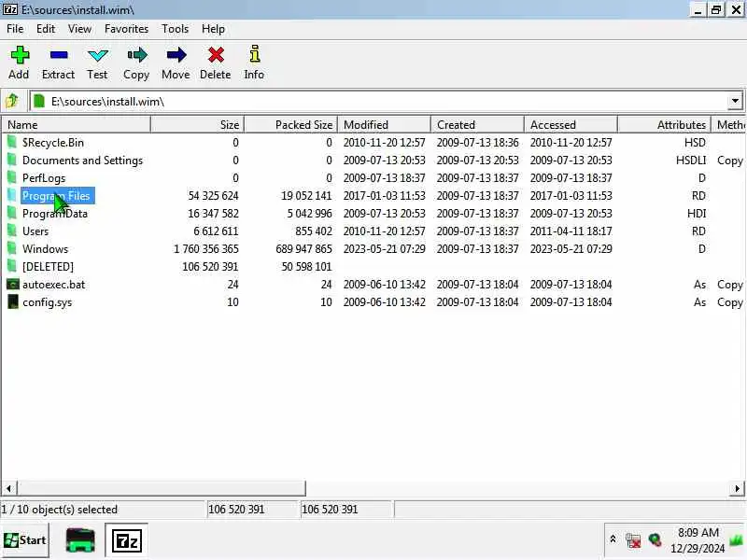Click the 7z title bar icon
Screen dimensions: 747x560
[x=10, y=9]
